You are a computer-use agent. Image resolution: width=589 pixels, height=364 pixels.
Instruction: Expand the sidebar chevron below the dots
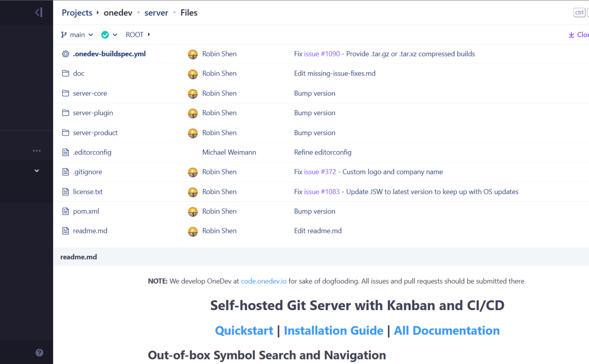pyautogui.click(x=37, y=171)
